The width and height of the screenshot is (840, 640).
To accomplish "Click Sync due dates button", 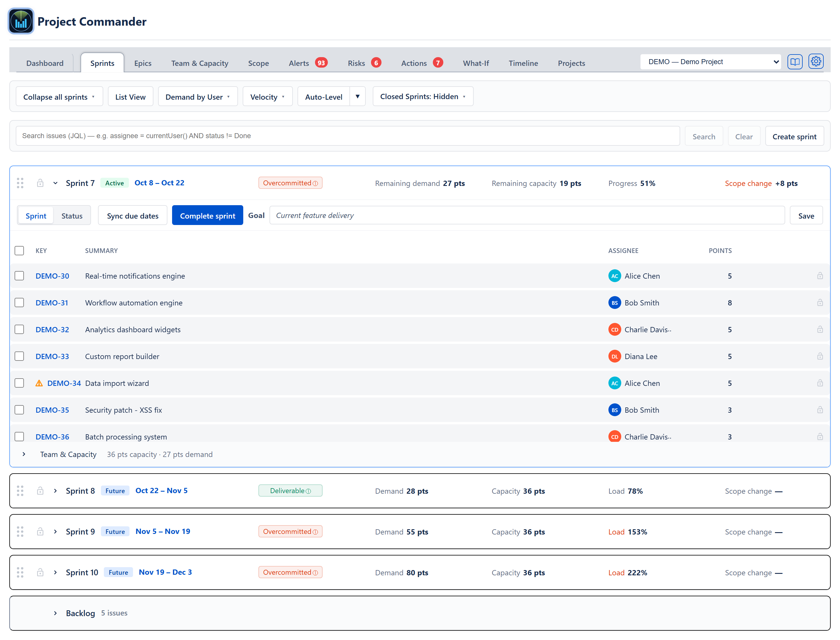I will [x=133, y=216].
